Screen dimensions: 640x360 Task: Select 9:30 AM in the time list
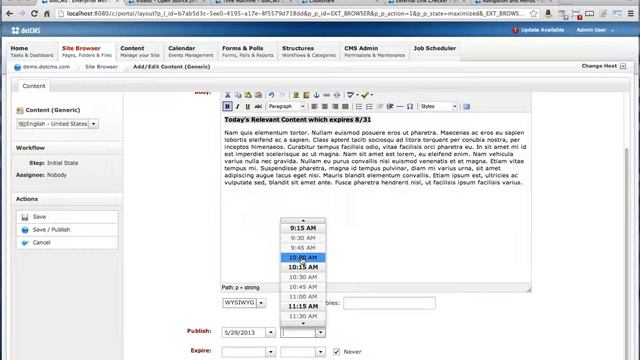click(x=303, y=238)
